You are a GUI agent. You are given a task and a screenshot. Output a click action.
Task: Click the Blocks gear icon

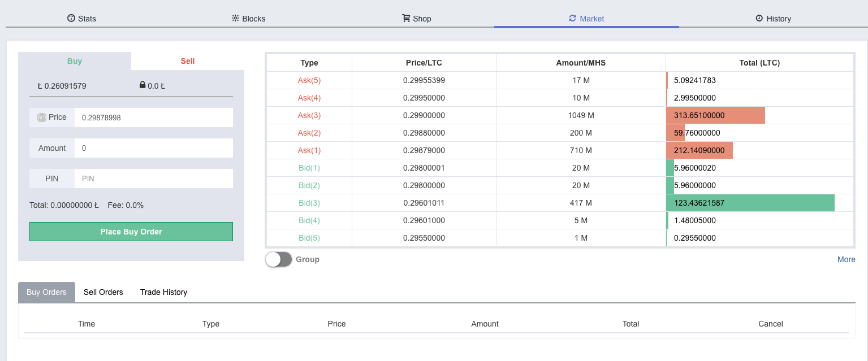235,18
